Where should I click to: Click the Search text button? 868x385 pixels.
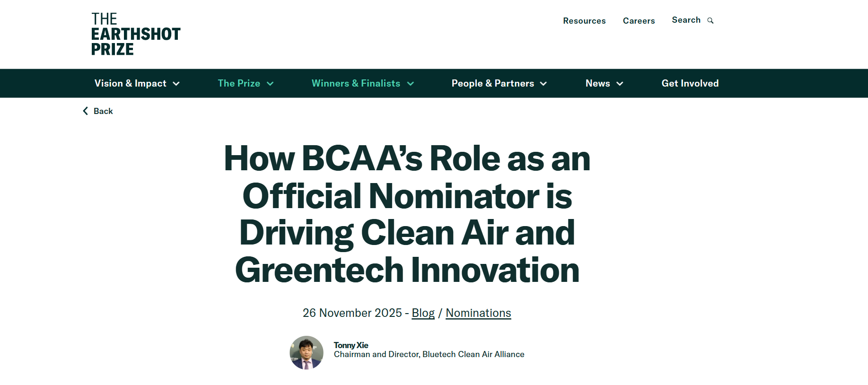(x=686, y=20)
